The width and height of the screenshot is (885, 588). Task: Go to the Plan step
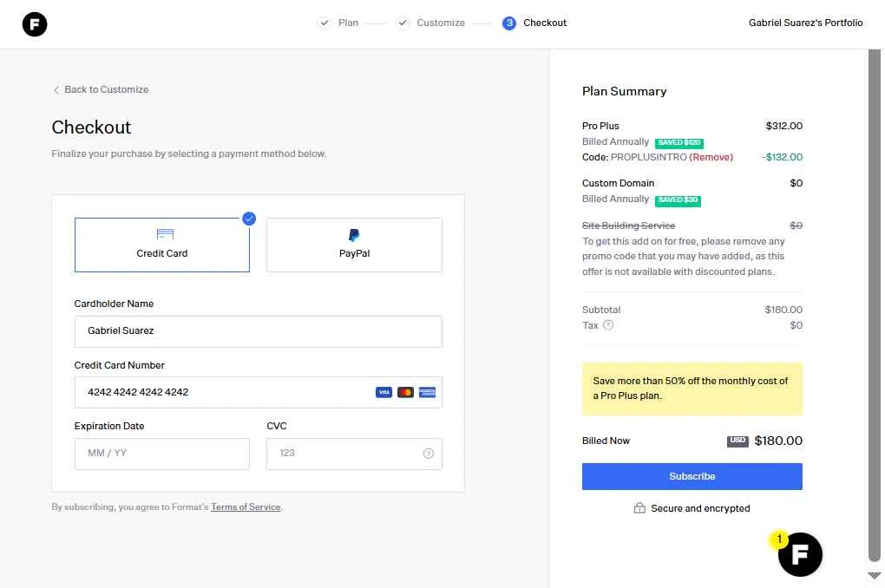(x=348, y=23)
